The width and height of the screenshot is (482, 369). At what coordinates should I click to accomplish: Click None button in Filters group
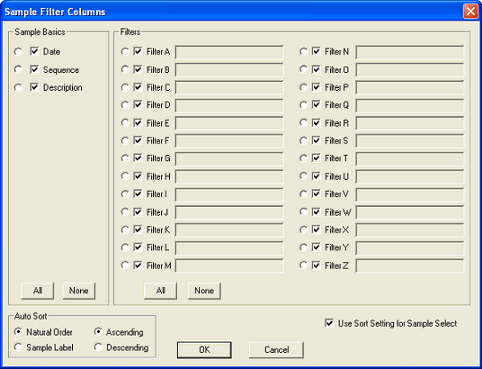(x=204, y=291)
